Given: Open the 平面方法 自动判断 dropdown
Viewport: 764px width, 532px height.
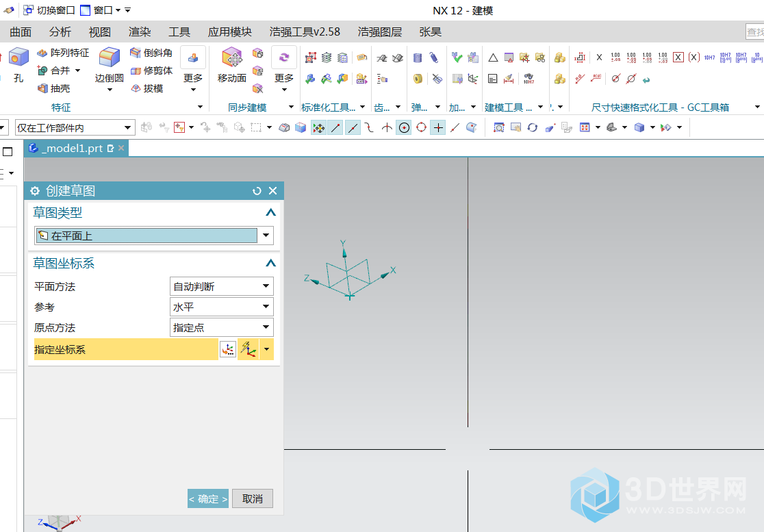Looking at the screenshot, I should coord(222,286).
